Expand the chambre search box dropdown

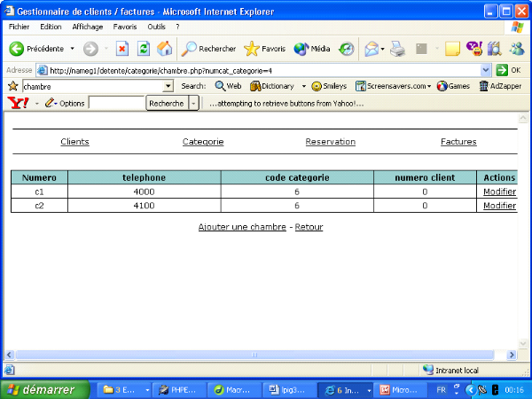168,86
